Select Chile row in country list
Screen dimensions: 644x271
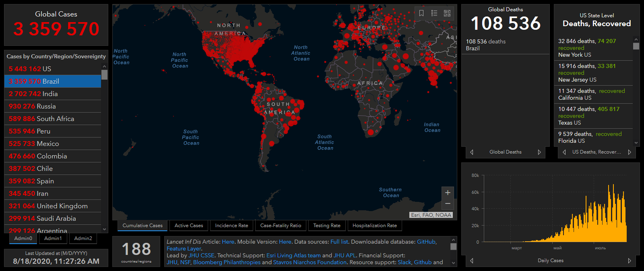pyautogui.click(x=53, y=168)
